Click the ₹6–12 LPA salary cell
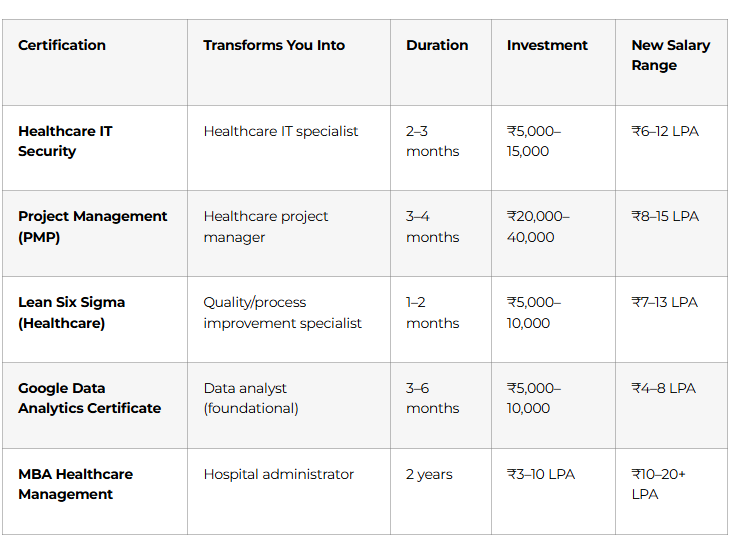Viewport: 732px width, 545px height. point(665,131)
